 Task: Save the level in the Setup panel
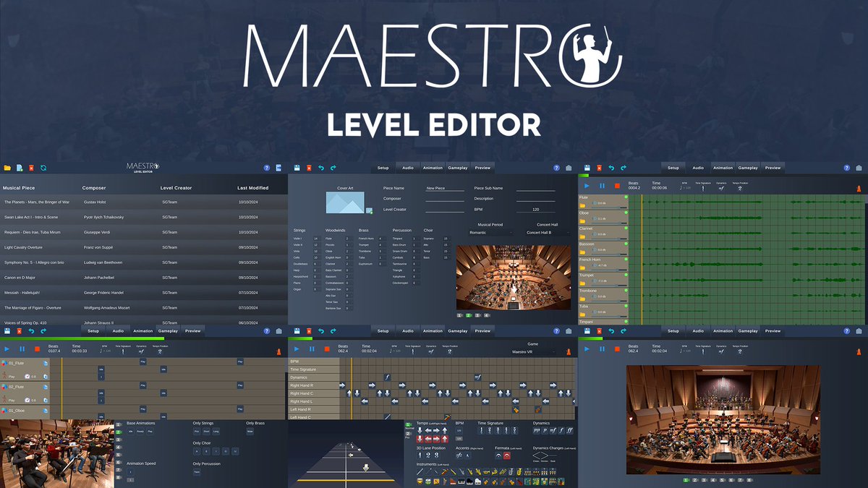297,168
